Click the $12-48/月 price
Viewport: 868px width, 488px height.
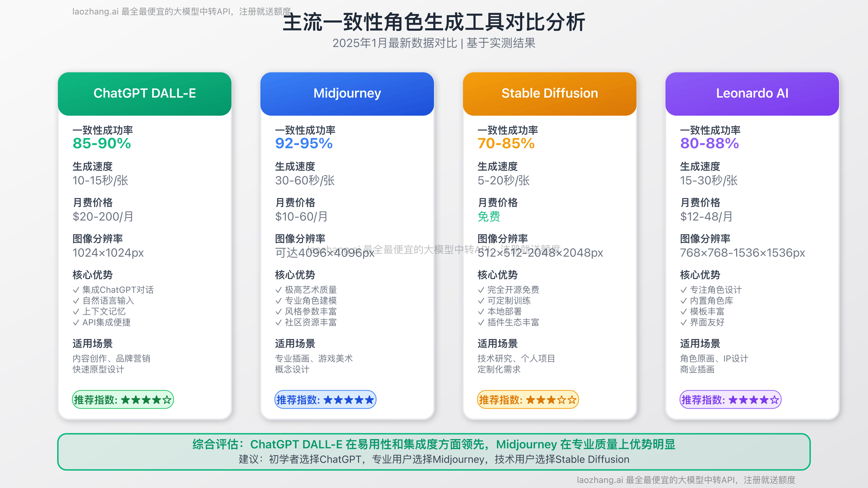click(707, 217)
